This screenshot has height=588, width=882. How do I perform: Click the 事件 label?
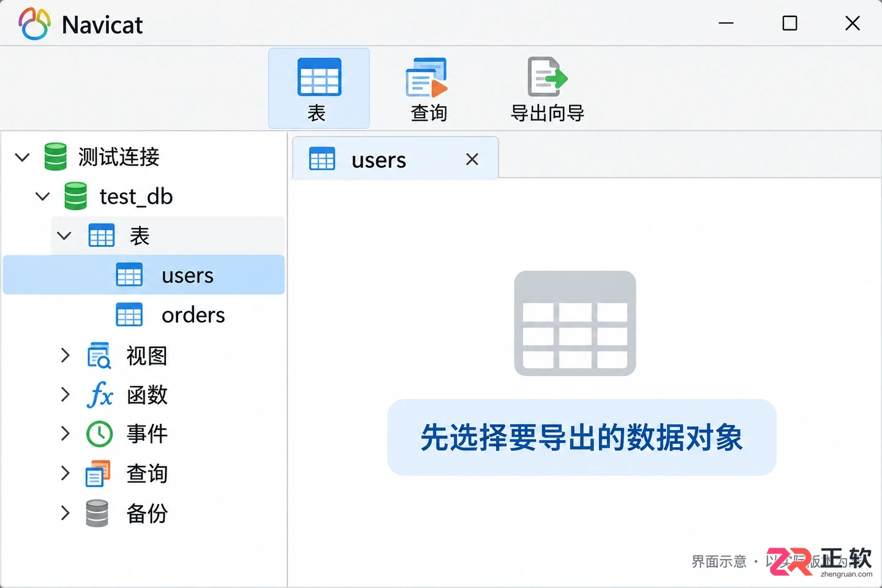pos(147,434)
